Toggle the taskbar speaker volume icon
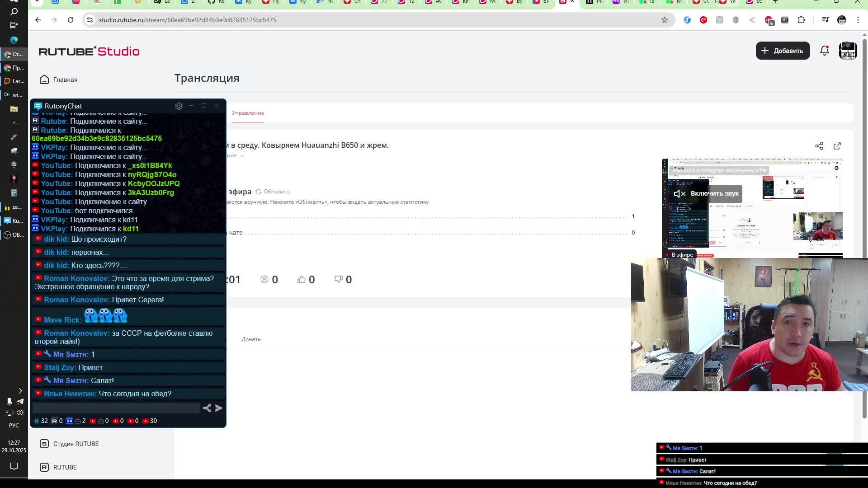Viewport: 868px width, 488px height. pos(20,412)
